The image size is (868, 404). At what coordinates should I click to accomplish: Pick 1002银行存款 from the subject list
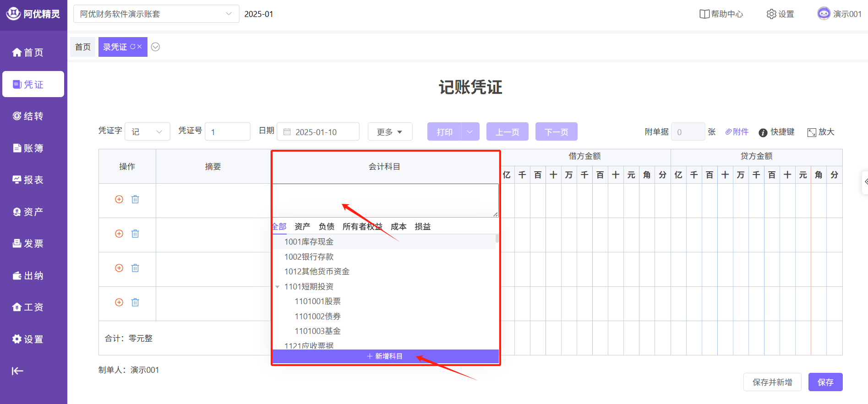pos(309,257)
